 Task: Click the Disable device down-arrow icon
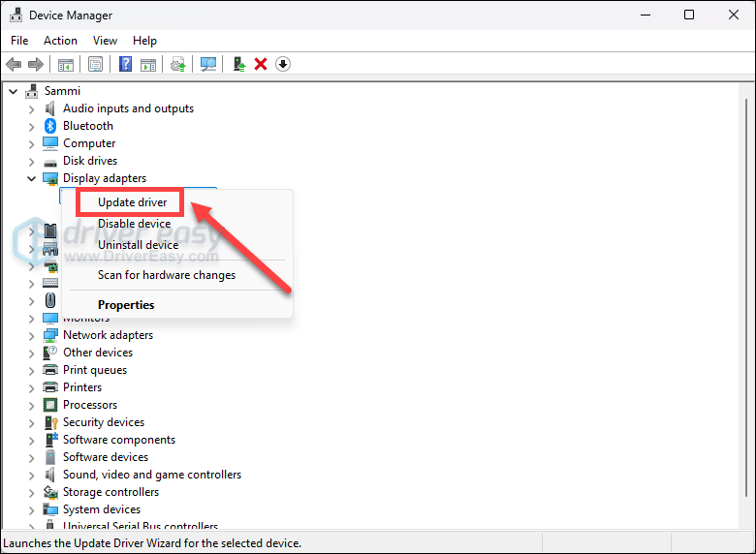point(283,64)
